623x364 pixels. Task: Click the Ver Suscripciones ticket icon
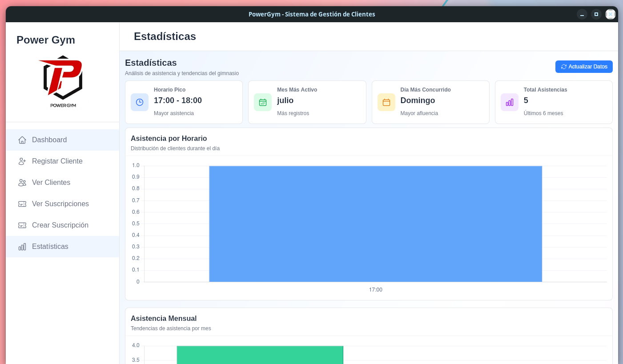(x=22, y=204)
